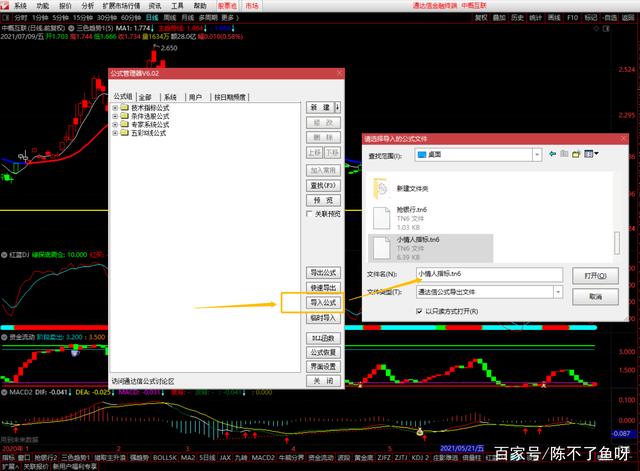
Task: Open the 分析 menu
Action: (x=87, y=6)
